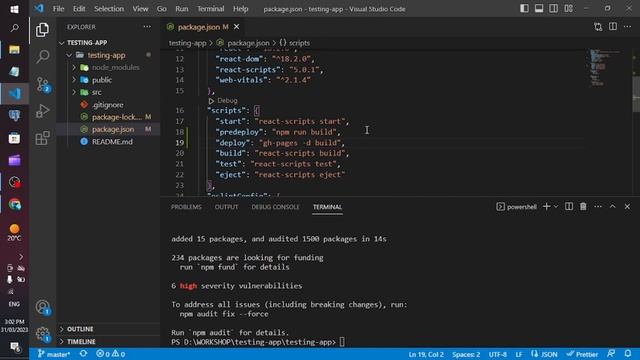Image resolution: width=640 pixels, height=360 pixels.
Task: Open the Run menu
Action: [x=182, y=9]
